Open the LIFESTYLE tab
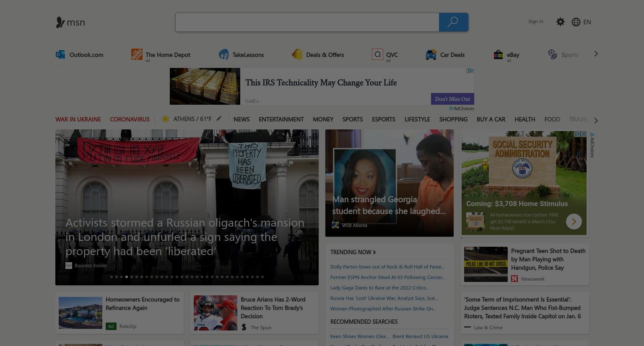Image resolution: width=644 pixels, height=346 pixels. point(417,119)
